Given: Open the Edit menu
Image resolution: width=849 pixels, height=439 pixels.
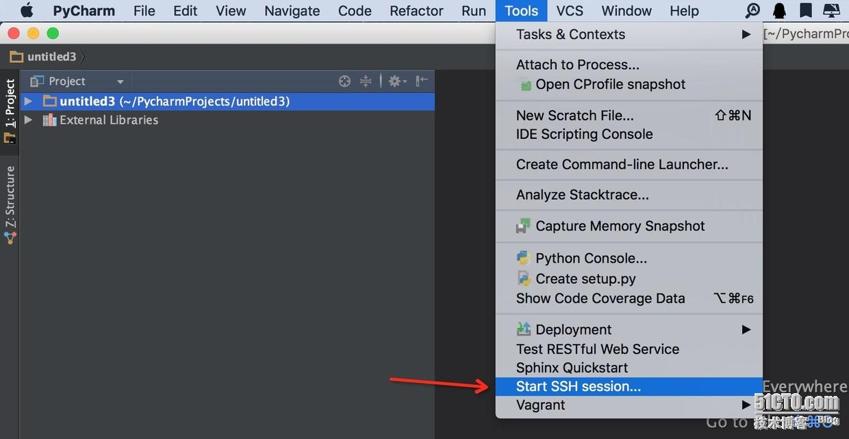Looking at the screenshot, I should [185, 11].
